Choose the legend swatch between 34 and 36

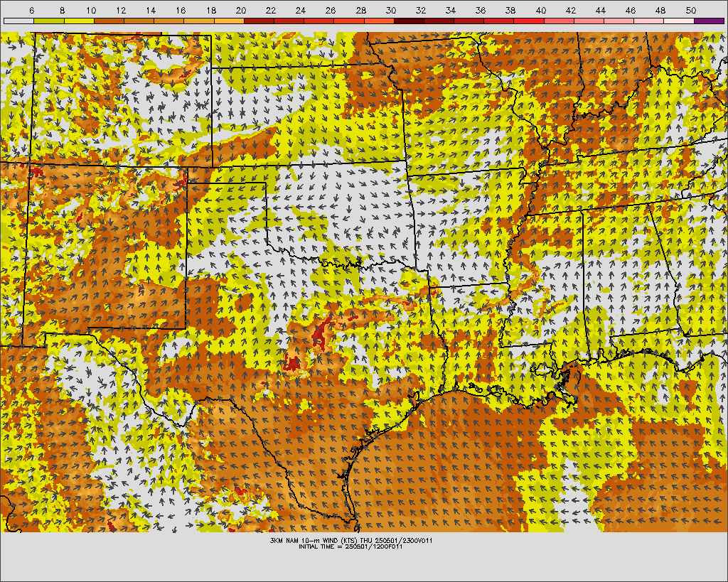click(469, 21)
